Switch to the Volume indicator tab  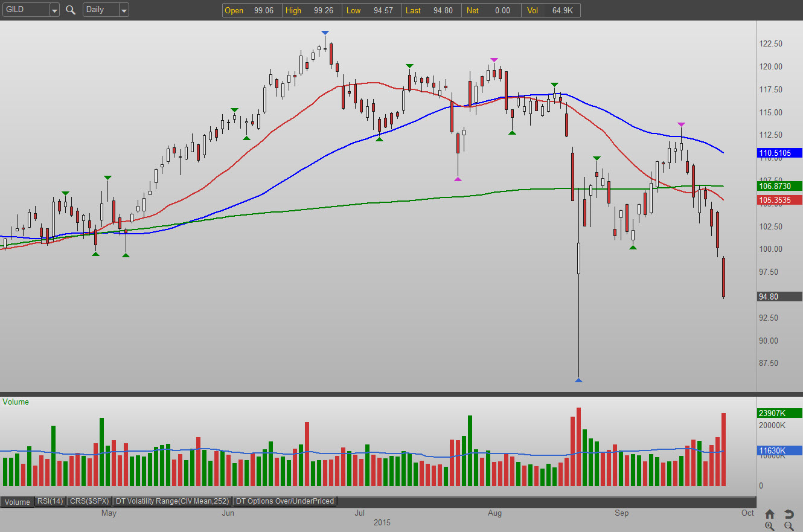tap(18, 501)
